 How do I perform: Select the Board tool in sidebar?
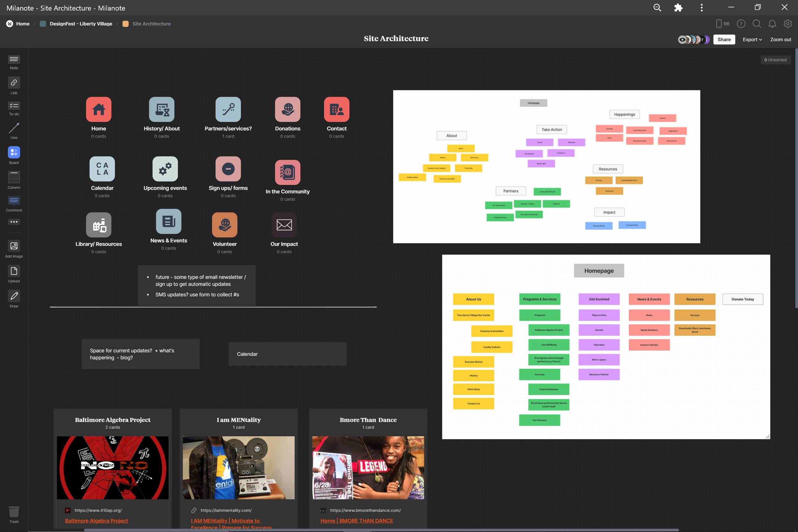(x=14, y=155)
